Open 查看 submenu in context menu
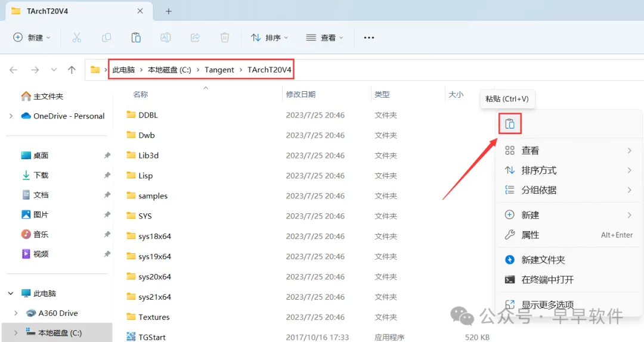This screenshot has width=644, height=342. (568, 151)
